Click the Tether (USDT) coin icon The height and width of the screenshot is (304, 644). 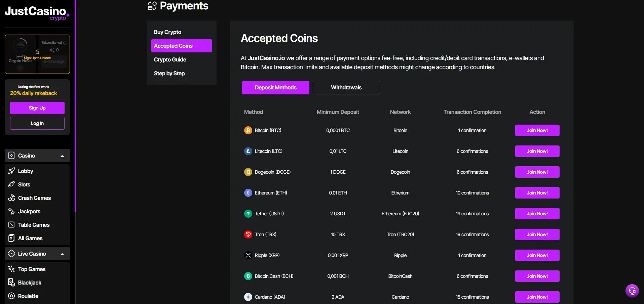click(248, 213)
